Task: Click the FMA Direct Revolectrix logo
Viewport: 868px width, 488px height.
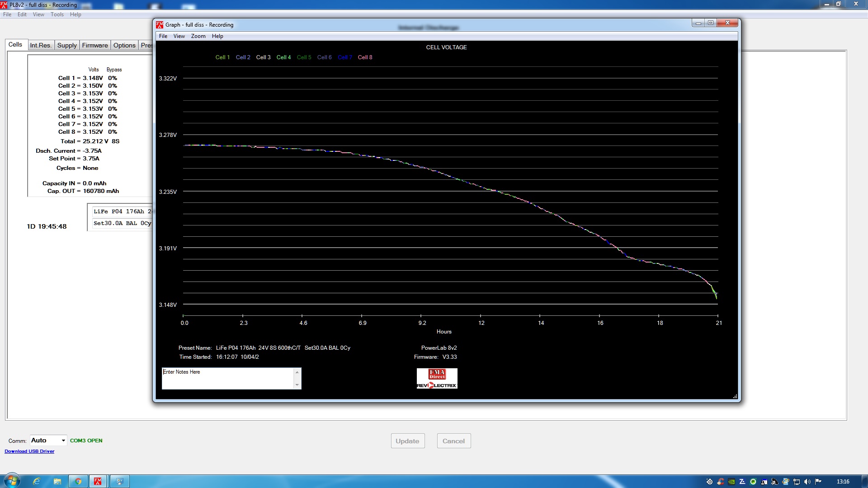Action: (x=437, y=379)
